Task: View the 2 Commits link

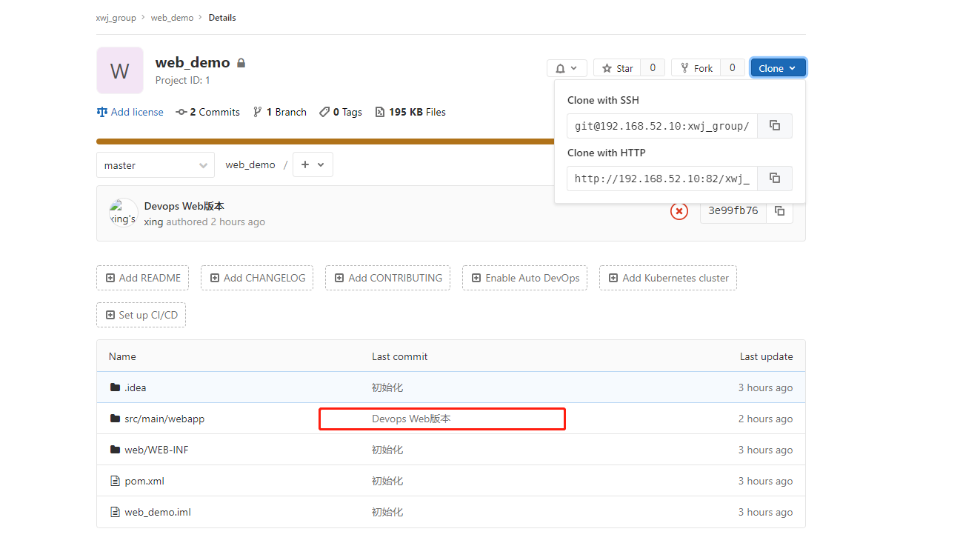Action: pos(207,112)
